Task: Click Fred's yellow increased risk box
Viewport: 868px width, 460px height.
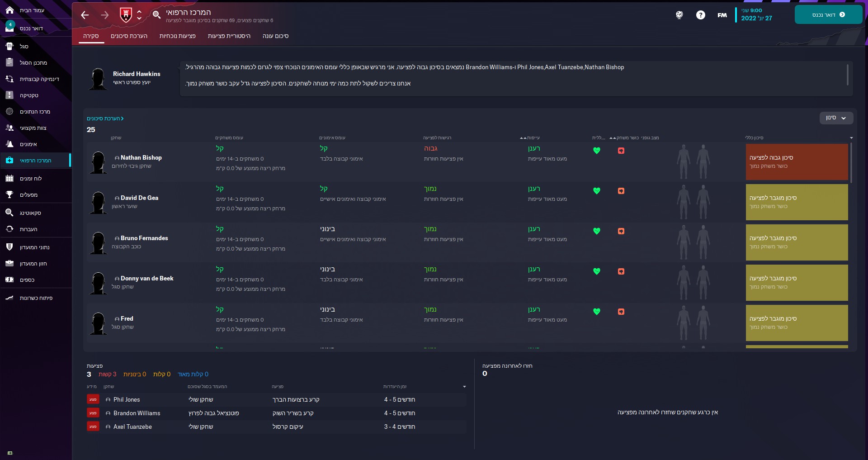Action: coord(797,323)
